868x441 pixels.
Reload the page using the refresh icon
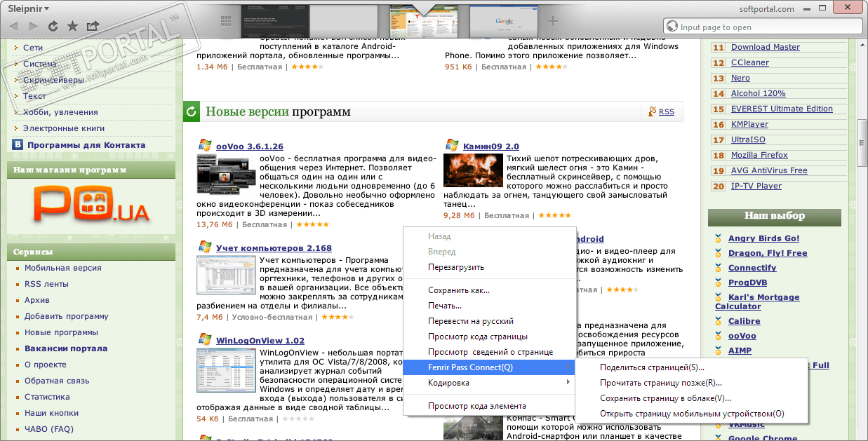(53, 26)
